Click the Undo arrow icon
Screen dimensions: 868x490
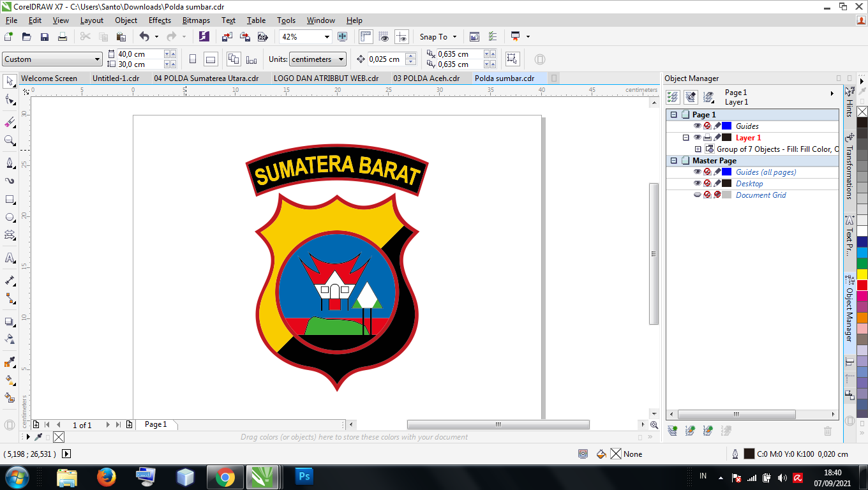point(144,37)
